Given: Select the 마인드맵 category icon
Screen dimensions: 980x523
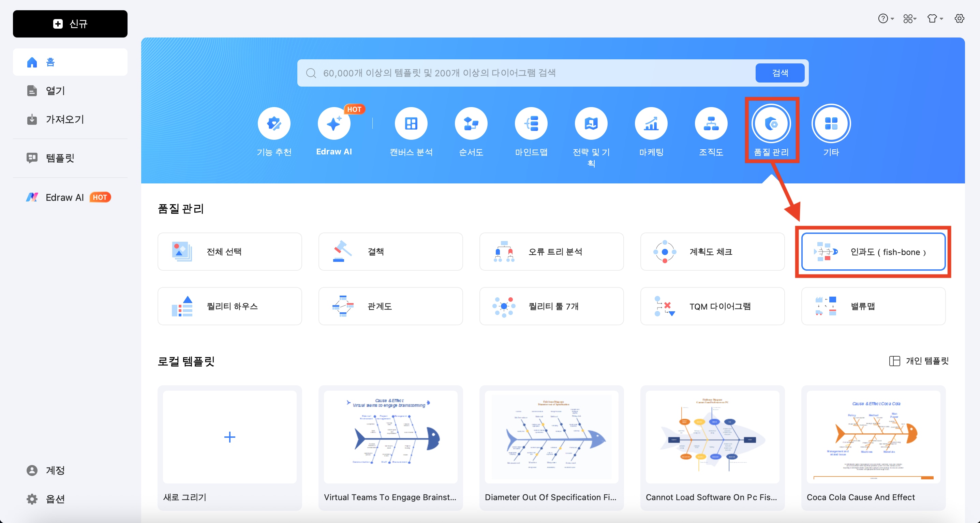Looking at the screenshot, I should [531, 124].
